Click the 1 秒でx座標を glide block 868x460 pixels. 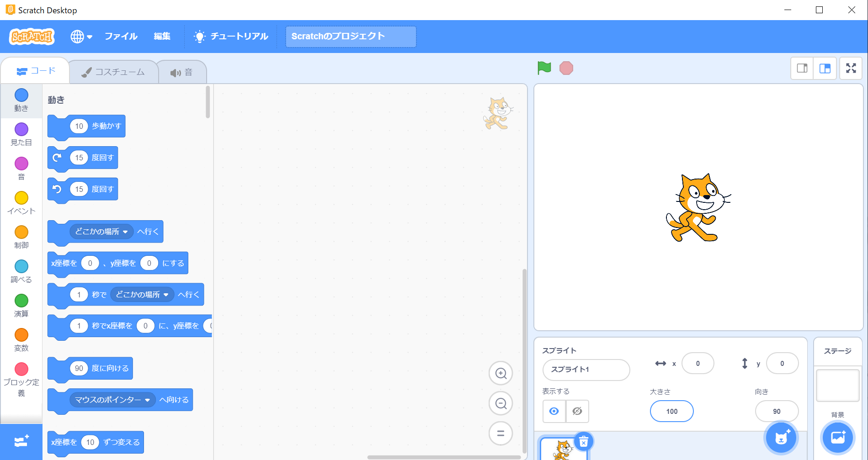(111, 326)
